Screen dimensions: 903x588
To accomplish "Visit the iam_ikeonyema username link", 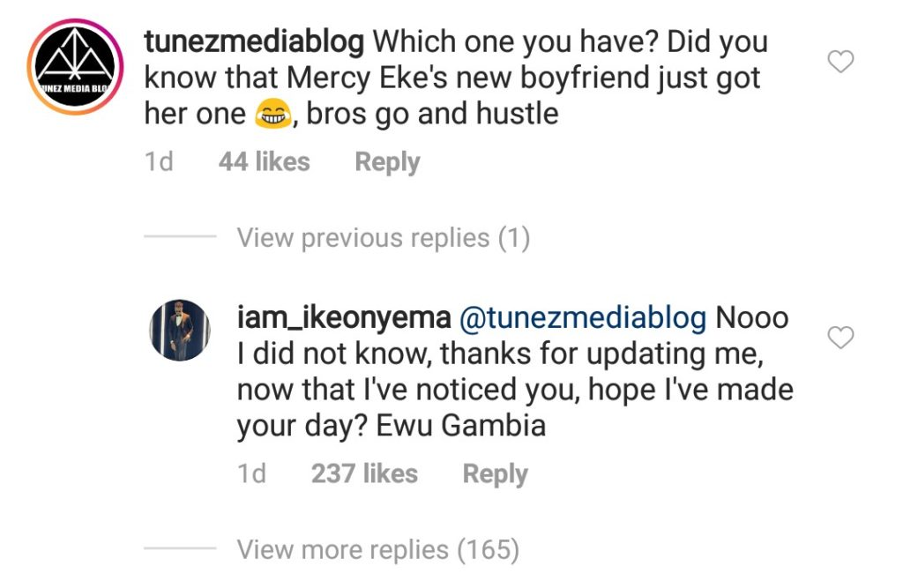I will pos(343,317).
